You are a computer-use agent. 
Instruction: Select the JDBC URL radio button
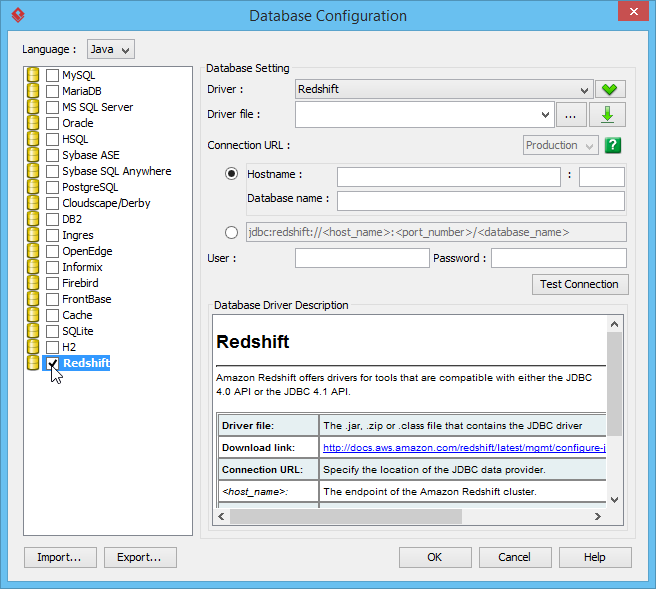pos(231,232)
